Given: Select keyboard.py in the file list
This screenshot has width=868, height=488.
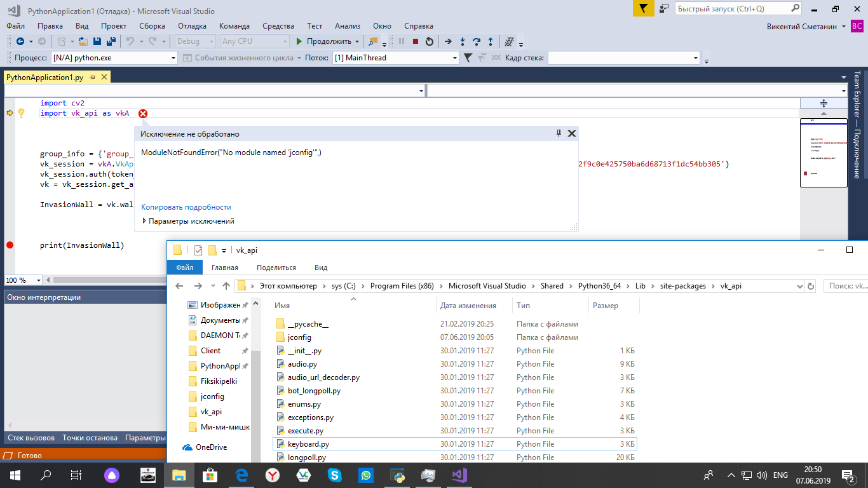Looking at the screenshot, I should (454, 444).
